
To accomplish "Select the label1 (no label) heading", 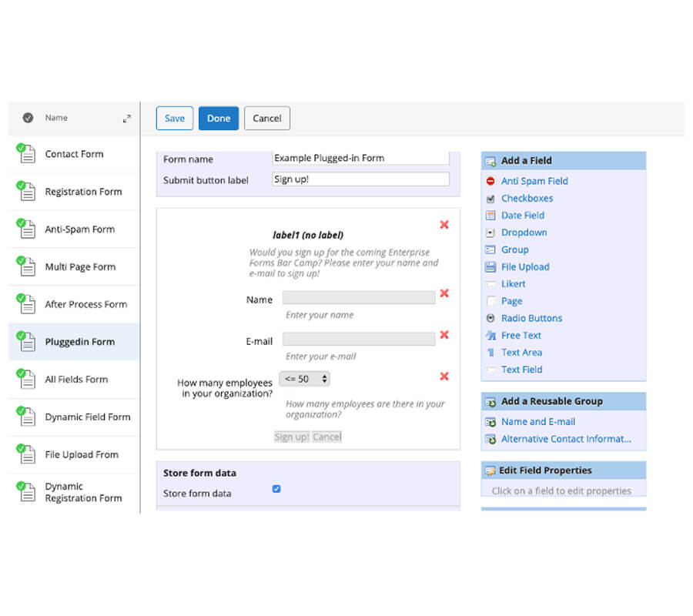I will coord(308,235).
